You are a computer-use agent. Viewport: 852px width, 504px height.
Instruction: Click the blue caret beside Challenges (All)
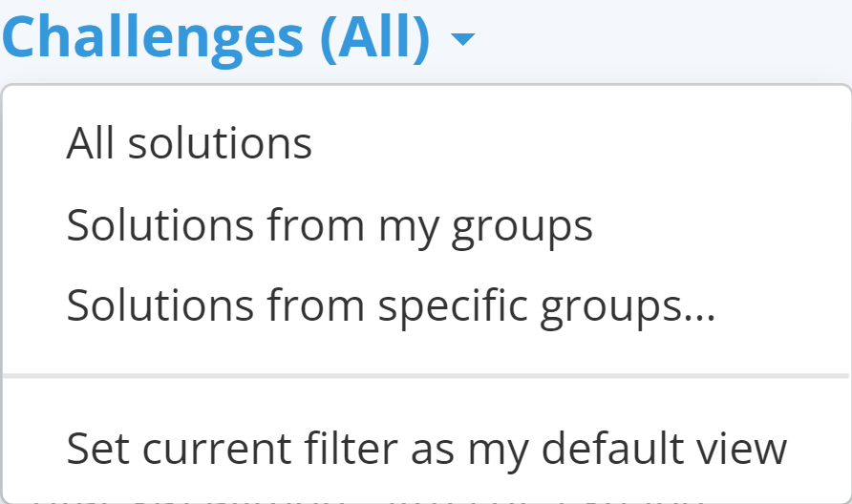[461, 40]
